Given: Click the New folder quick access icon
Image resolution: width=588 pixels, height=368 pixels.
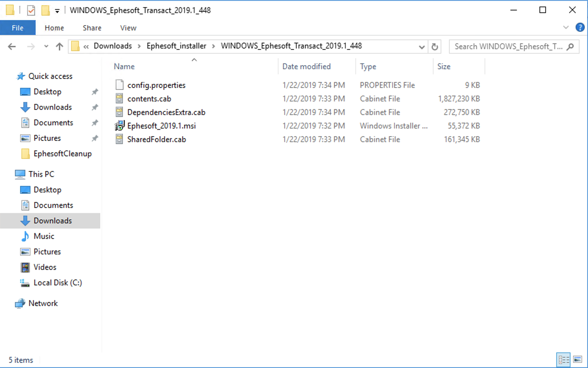Looking at the screenshot, I should [46, 10].
